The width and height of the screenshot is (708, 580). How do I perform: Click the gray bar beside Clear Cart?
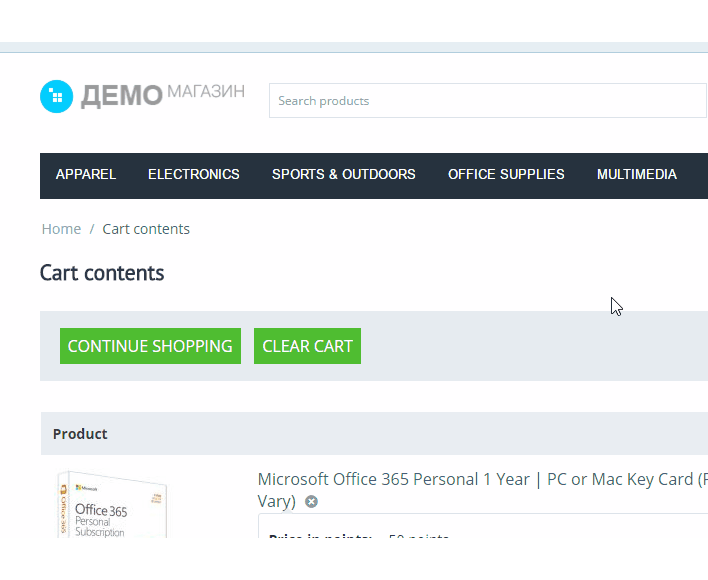pyautogui.click(x=530, y=346)
